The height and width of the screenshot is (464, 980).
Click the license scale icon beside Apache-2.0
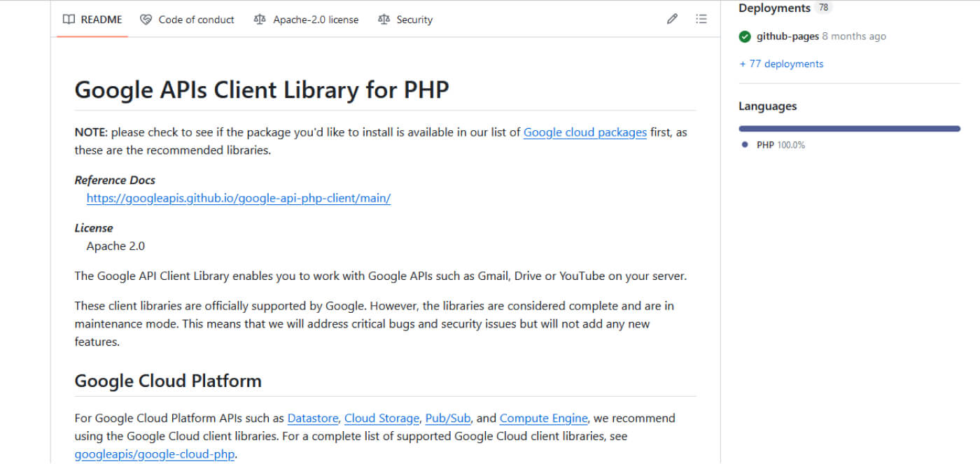pyautogui.click(x=260, y=20)
